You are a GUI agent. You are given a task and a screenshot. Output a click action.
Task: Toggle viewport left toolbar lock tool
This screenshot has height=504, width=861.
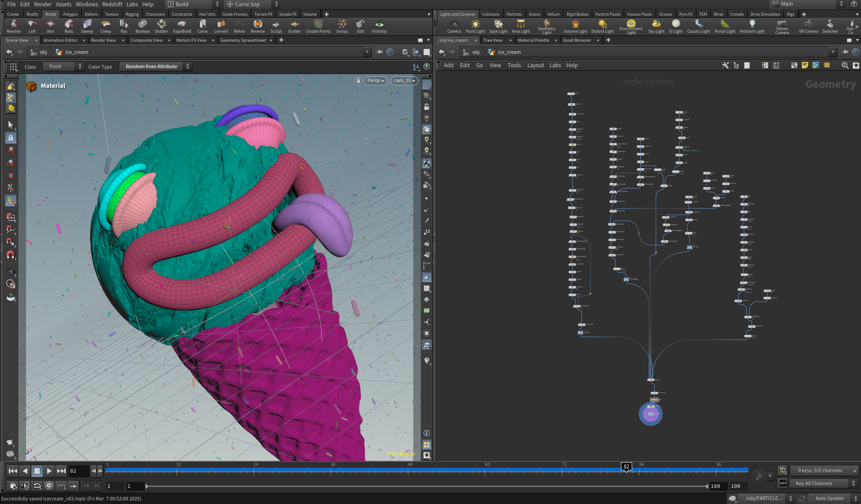point(11,138)
